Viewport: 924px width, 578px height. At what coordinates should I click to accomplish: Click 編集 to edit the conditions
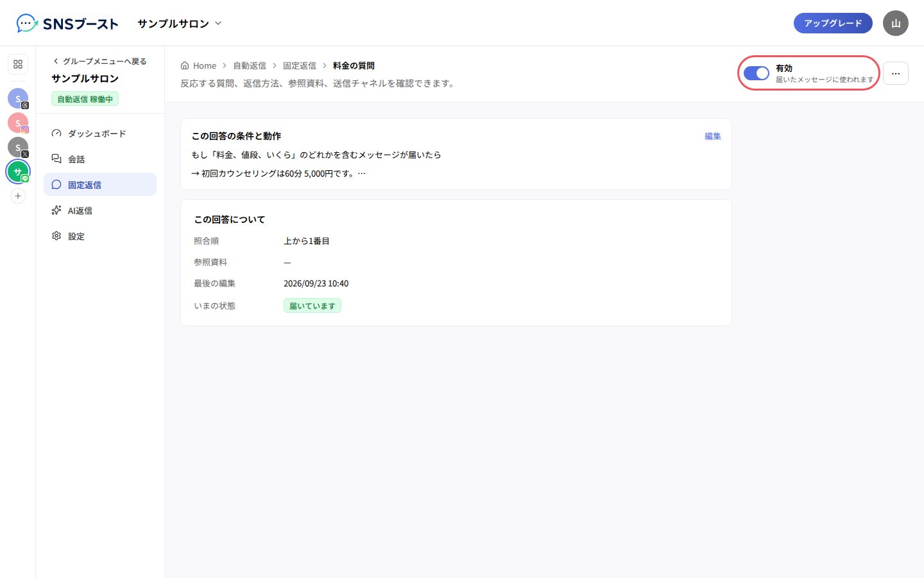click(713, 136)
